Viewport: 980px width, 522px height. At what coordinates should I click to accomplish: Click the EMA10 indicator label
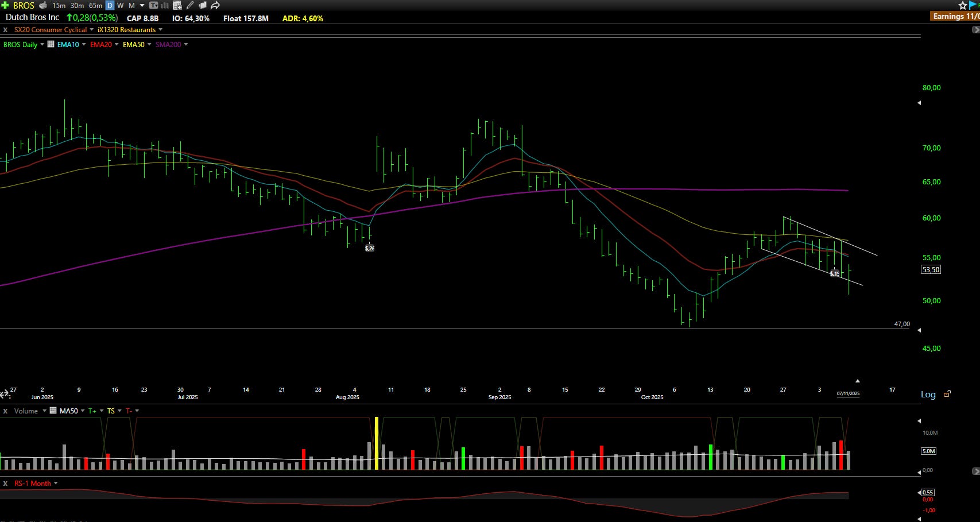(x=68, y=44)
